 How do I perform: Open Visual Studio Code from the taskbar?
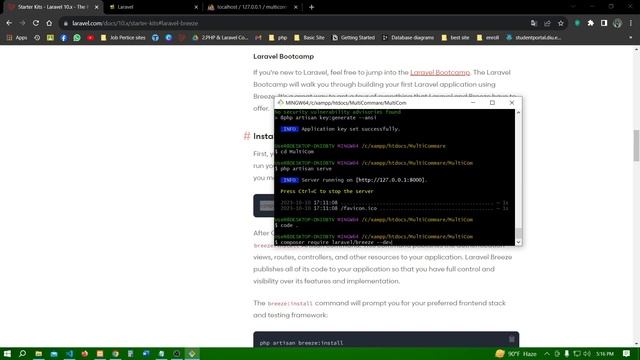pyautogui.click(x=69, y=353)
